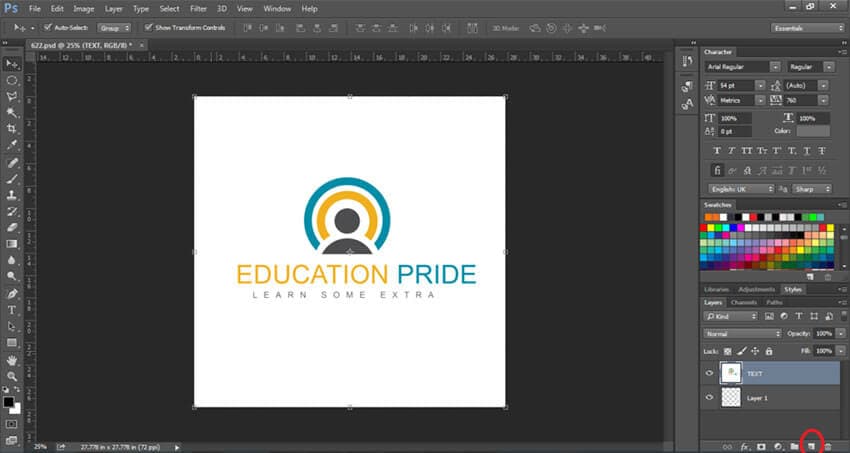The height and width of the screenshot is (453, 850).
Task: Select the Pen tool
Action: 11,294
